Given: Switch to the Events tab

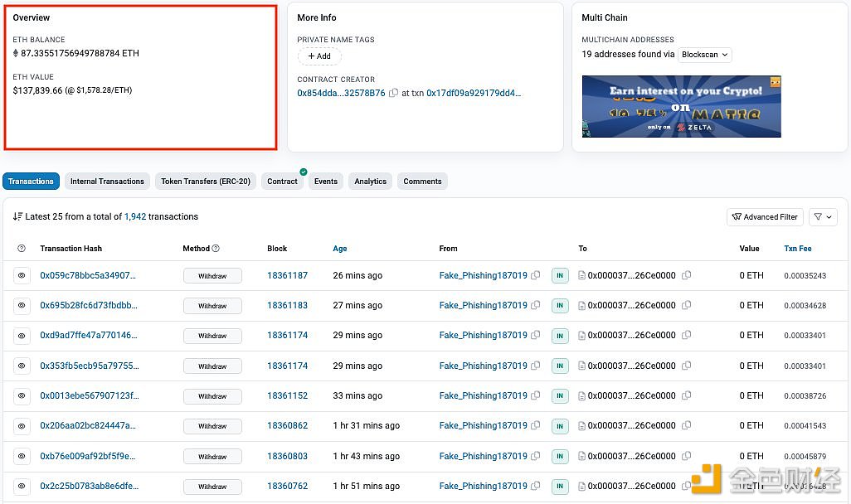Looking at the screenshot, I should click(x=326, y=182).
